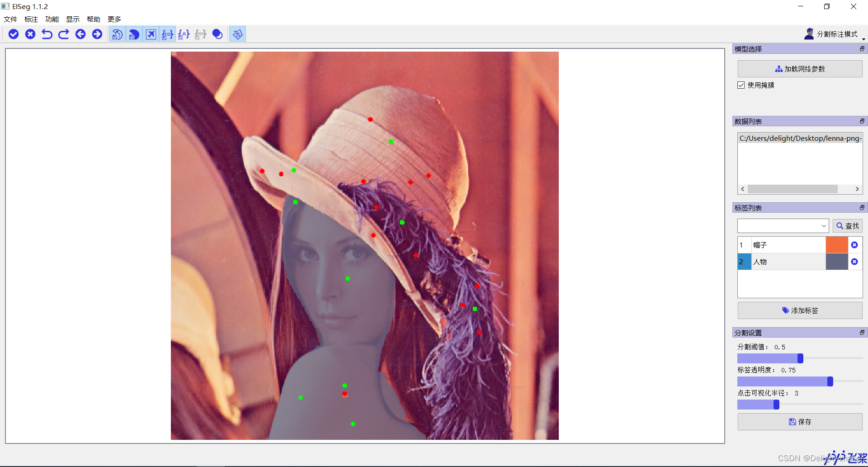Click the gray-blue color swatch for 人物

click(837, 262)
